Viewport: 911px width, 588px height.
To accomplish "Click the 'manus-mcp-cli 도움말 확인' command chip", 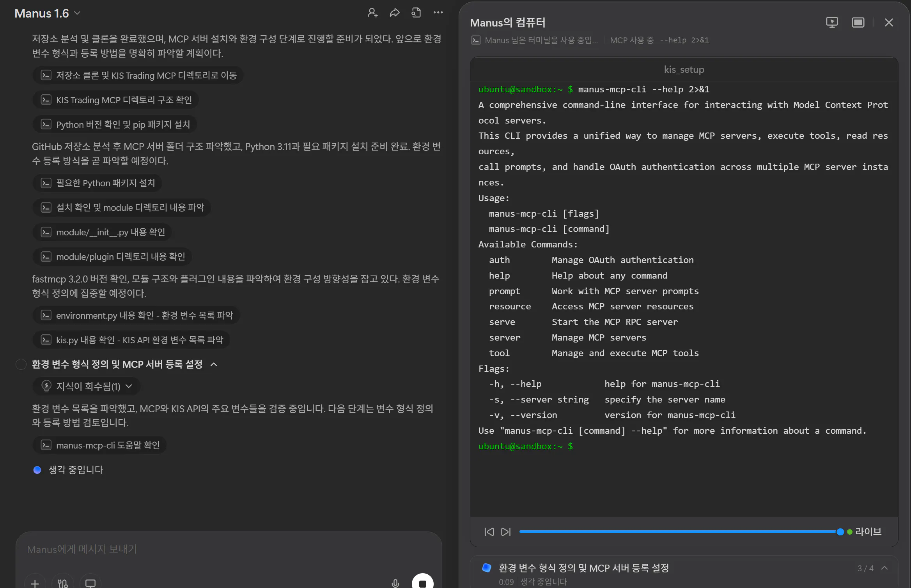I will [x=99, y=445].
